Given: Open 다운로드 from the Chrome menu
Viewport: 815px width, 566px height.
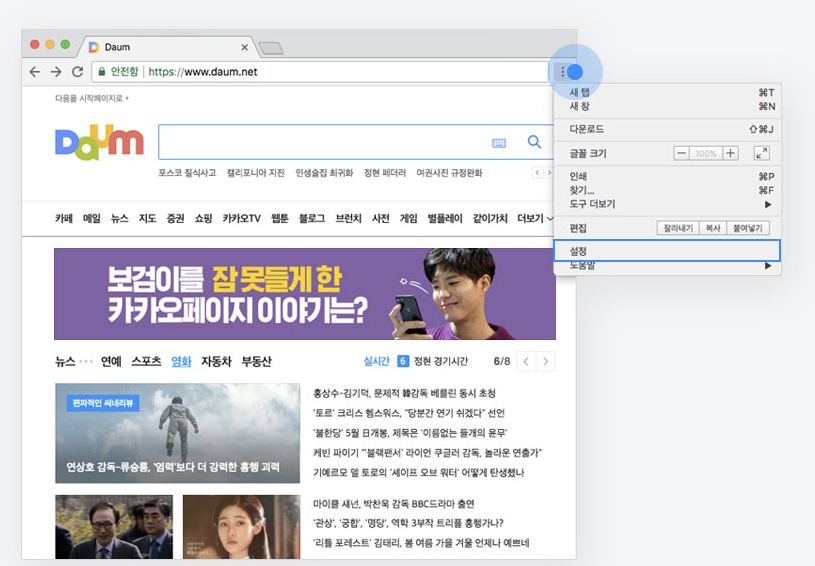Looking at the screenshot, I should coord(667,129).
